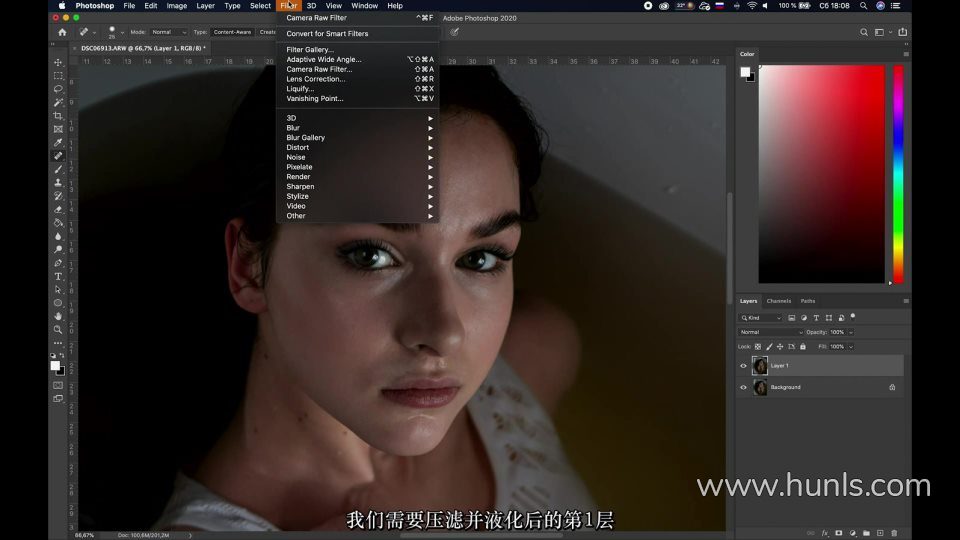This screenshot has width=960, height=540.
Task: Toggle lock transparent pixels
Action: (x=757, y=347)
